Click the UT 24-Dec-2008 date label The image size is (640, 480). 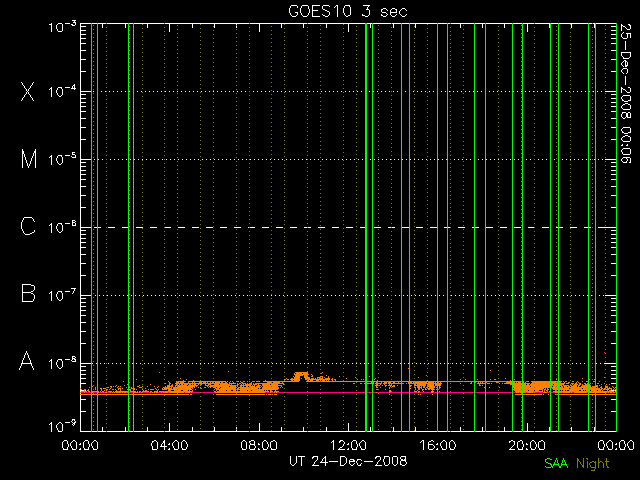coord(348,461)
